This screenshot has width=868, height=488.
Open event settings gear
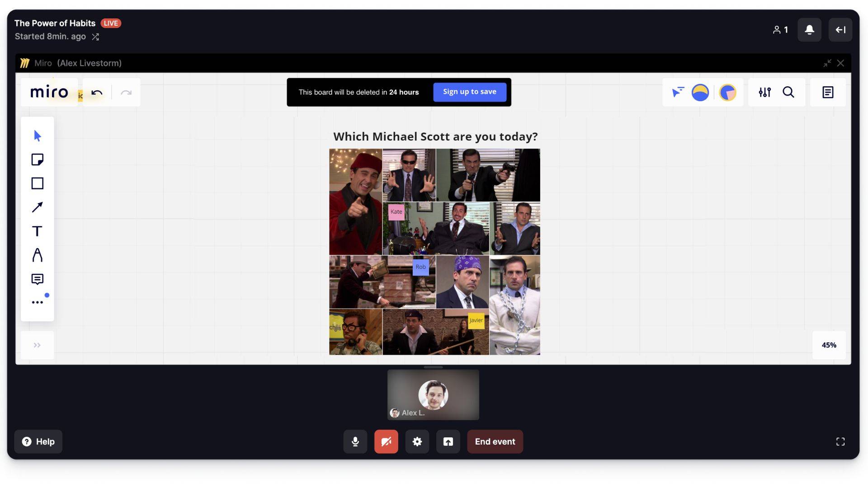click(x=417, y=441)
